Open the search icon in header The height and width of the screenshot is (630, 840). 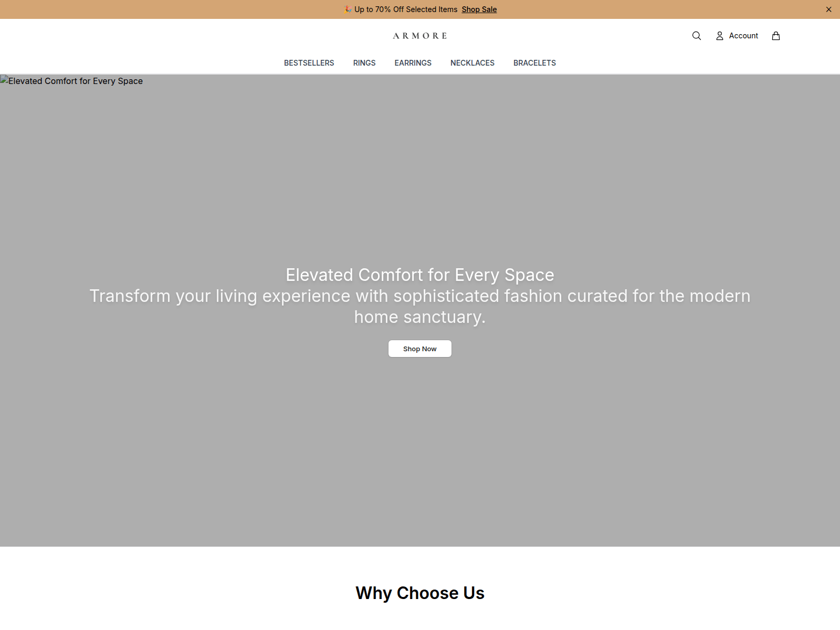[697, 36]
